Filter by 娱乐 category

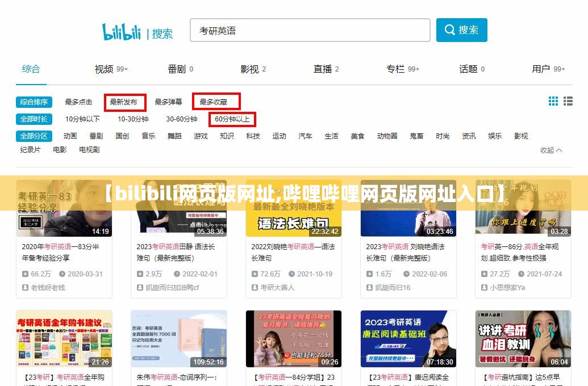(495, 136)
